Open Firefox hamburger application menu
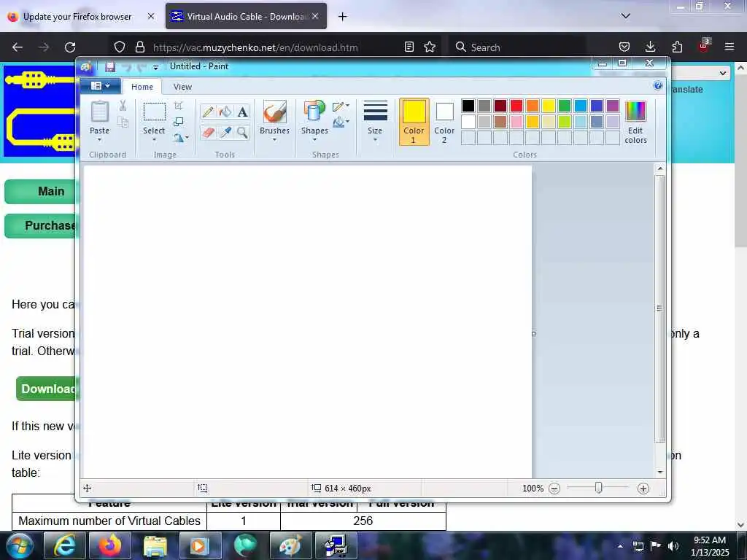The width and height of the screenshot is (747, 560). pos(729,47)
